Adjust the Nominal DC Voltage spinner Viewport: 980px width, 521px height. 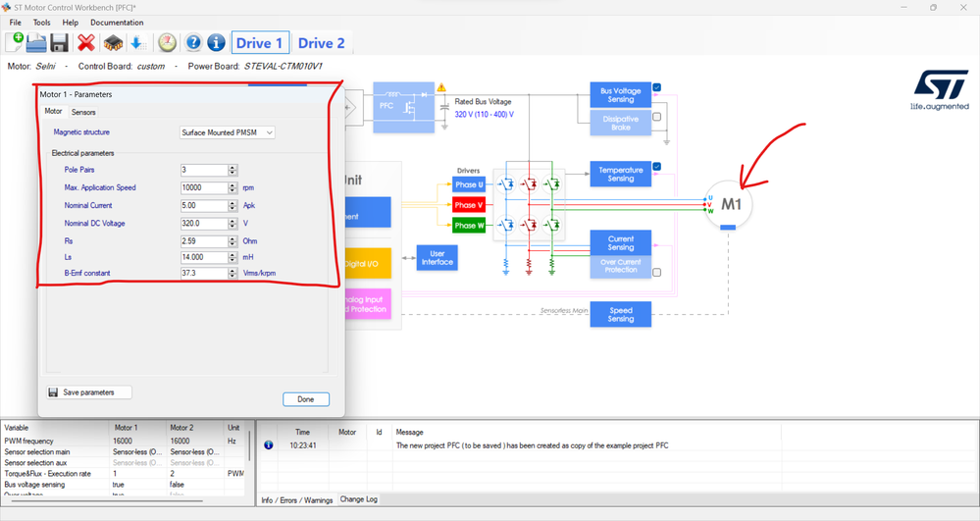pyautogui.click(x=232, y=224)
